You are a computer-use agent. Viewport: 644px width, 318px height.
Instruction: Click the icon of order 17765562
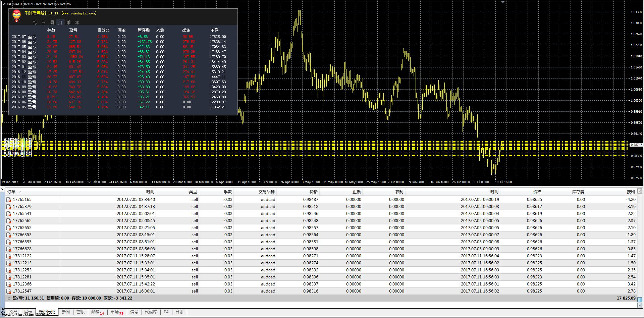coord(9,221)
